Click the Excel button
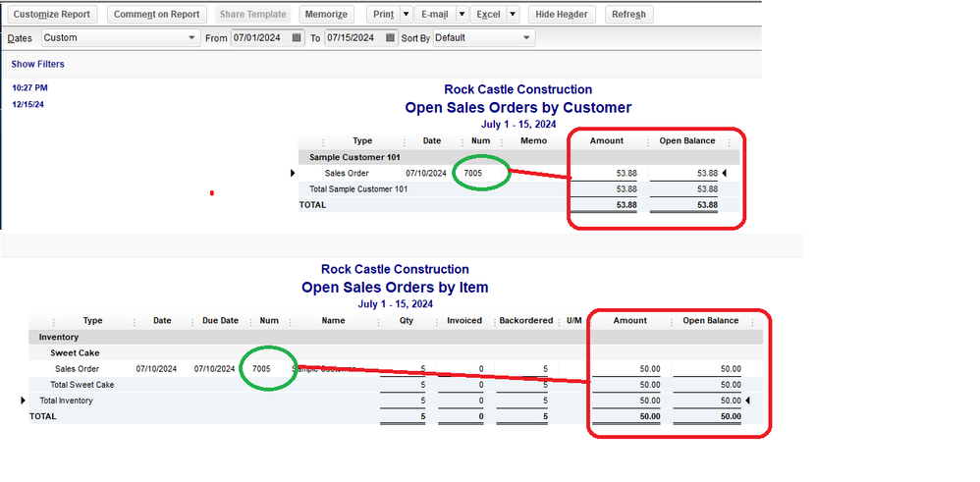980x482 pixels. click(x=488, y=15)
